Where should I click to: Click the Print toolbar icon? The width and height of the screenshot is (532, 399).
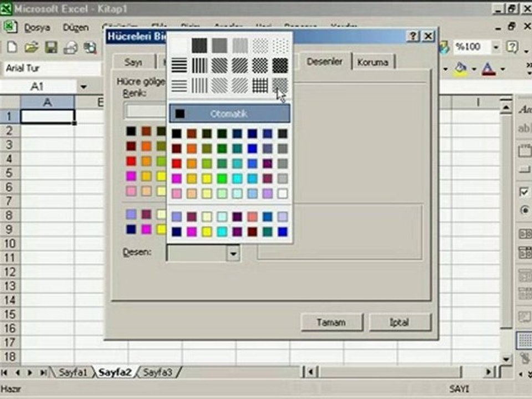70,47
